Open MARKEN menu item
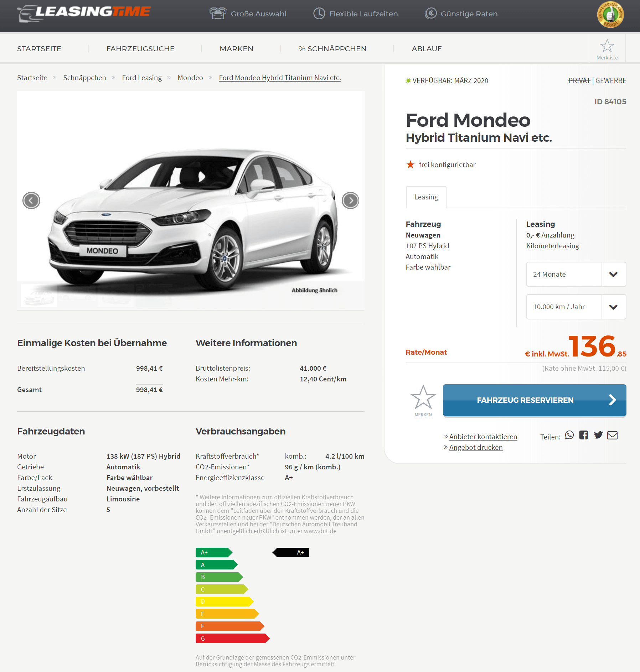This screenshot has width=640, height=672. [x=236, y=49]
